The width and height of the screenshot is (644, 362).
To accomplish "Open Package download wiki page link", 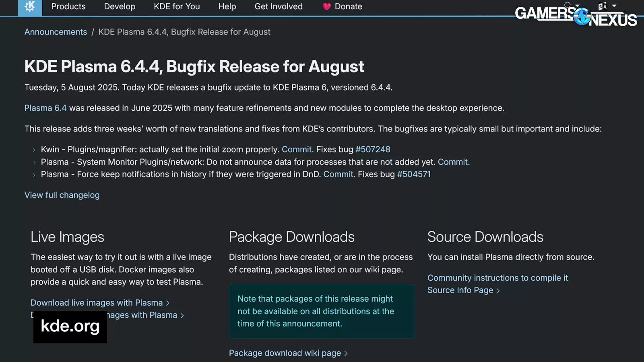I will (285, 353).
